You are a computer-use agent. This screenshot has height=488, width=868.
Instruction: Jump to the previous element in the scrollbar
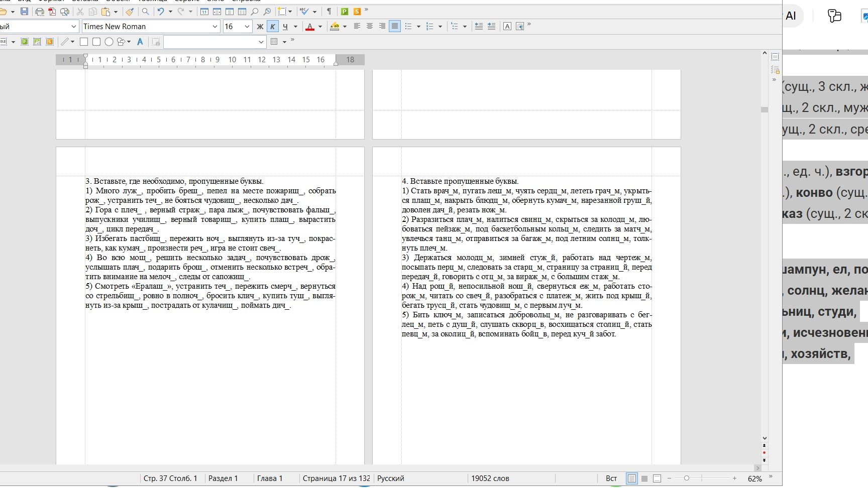click(x=765, y=446)
